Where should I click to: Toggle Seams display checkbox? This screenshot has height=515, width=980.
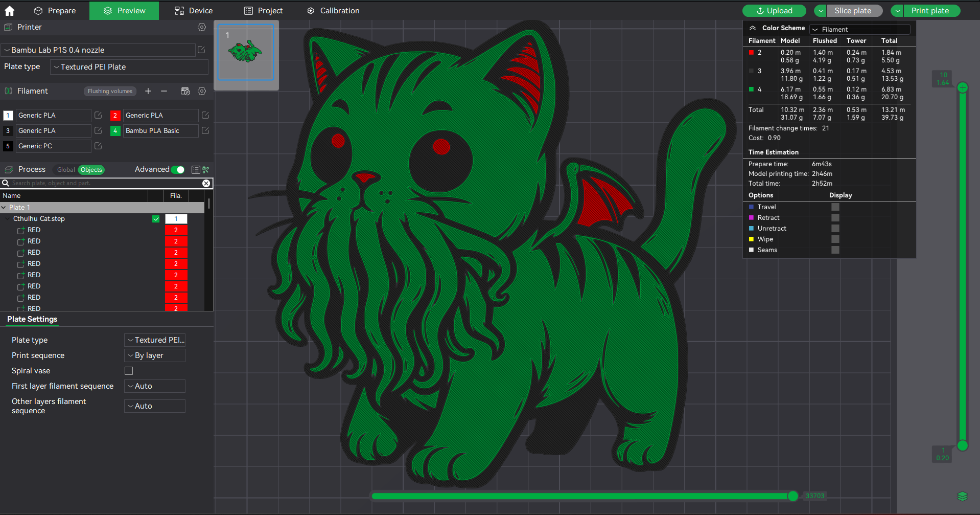835,250
